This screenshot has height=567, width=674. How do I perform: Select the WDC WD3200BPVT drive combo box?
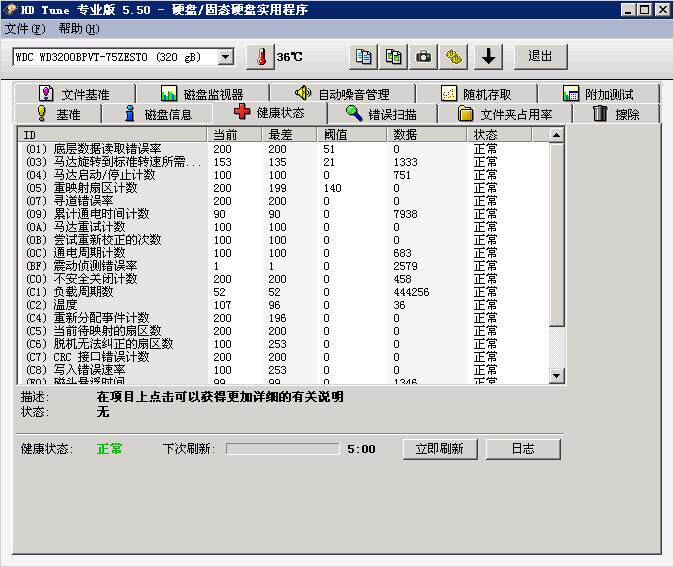(x=123, y=57)
